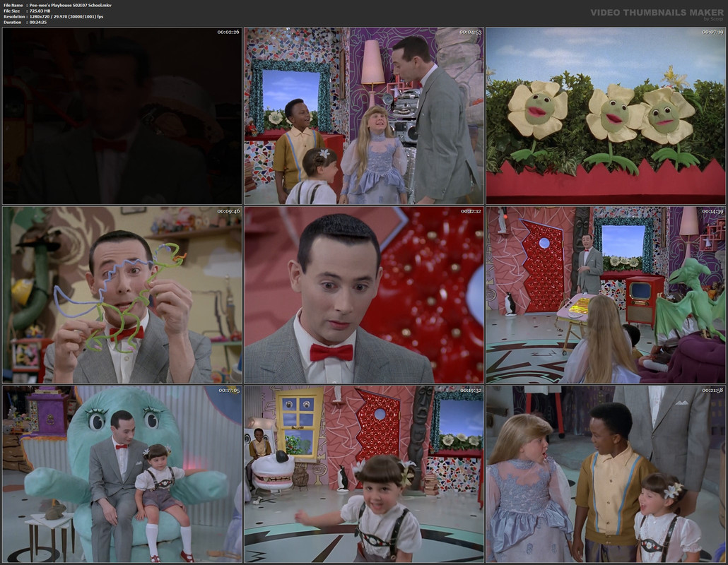Select the playhouse thumbnail at 00:14:39
This screenshot has width=728, height=565.
pos(606,295)
